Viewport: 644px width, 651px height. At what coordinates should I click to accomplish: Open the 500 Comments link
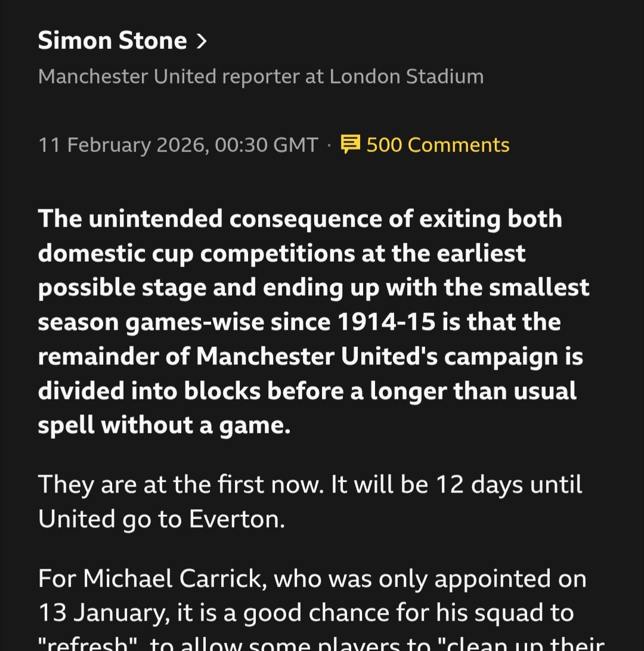click(437, 145)
